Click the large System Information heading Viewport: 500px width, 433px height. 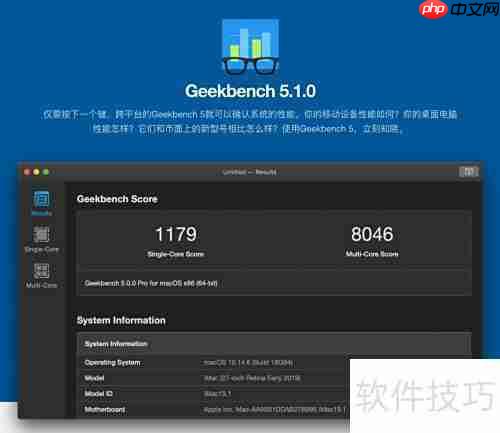(121, 320)
